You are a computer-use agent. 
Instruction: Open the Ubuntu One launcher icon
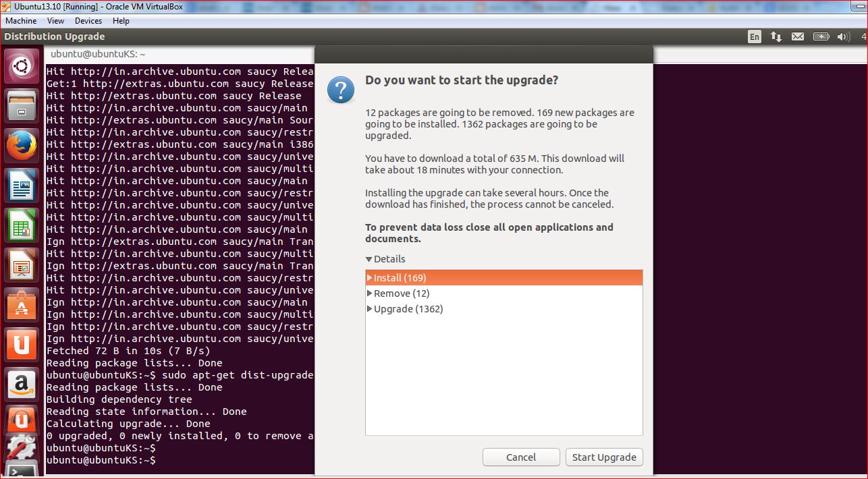coord(22,345)
